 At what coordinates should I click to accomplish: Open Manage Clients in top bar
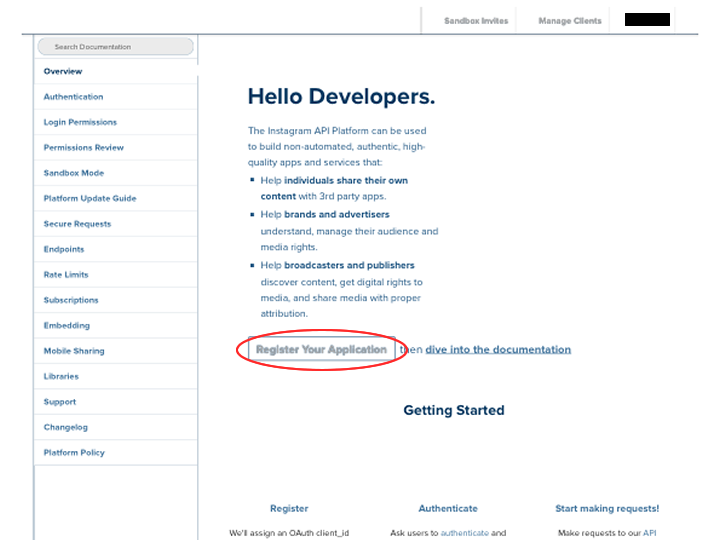tap(570, 21)
